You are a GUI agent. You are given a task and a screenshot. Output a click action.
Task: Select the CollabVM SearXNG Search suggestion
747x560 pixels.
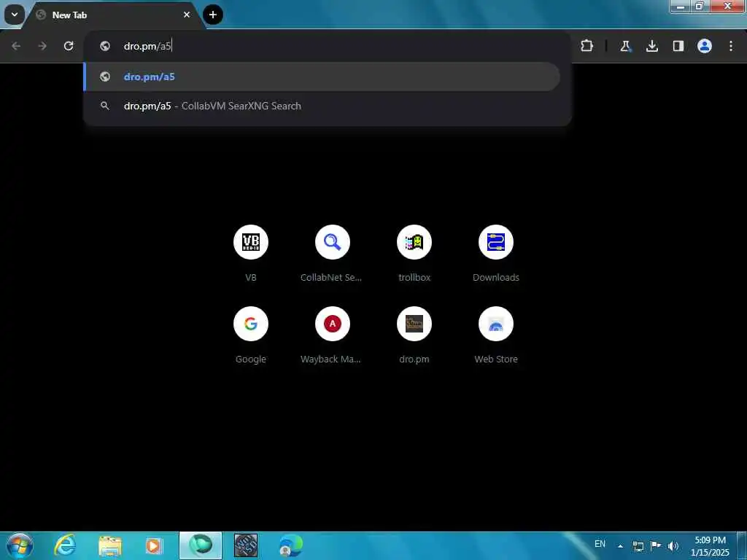pos(322,106)
